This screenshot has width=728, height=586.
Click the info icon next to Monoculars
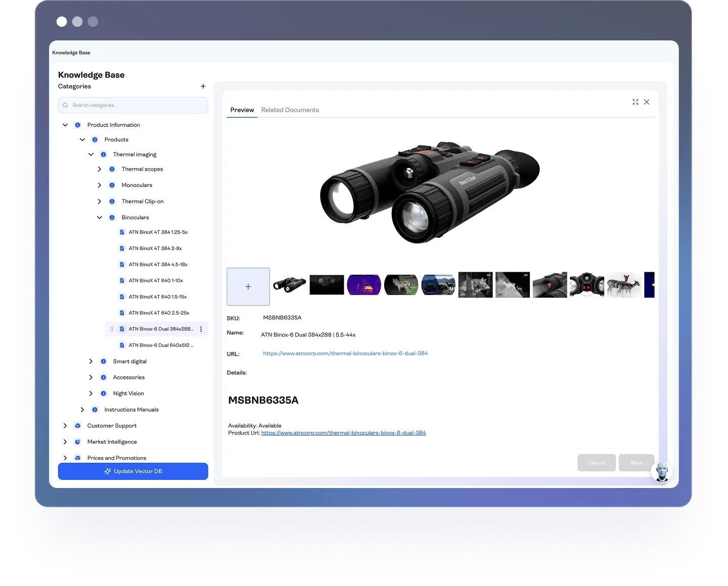(112, 185)
